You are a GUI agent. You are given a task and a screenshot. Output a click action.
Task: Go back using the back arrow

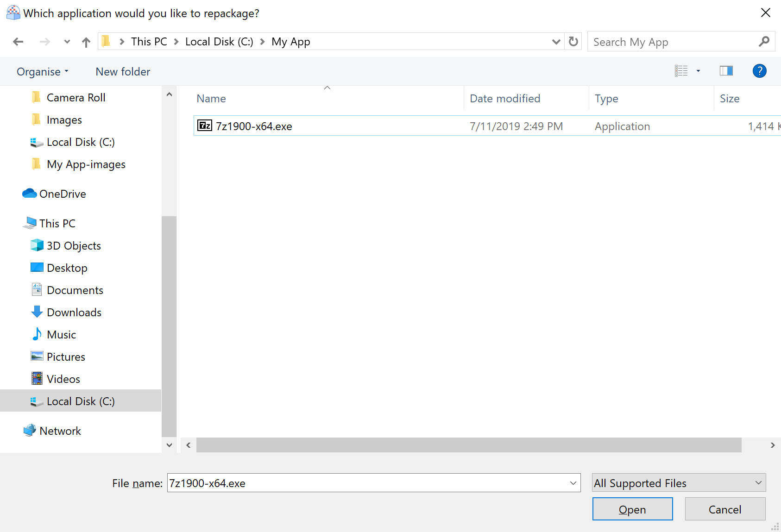[18, 42]
